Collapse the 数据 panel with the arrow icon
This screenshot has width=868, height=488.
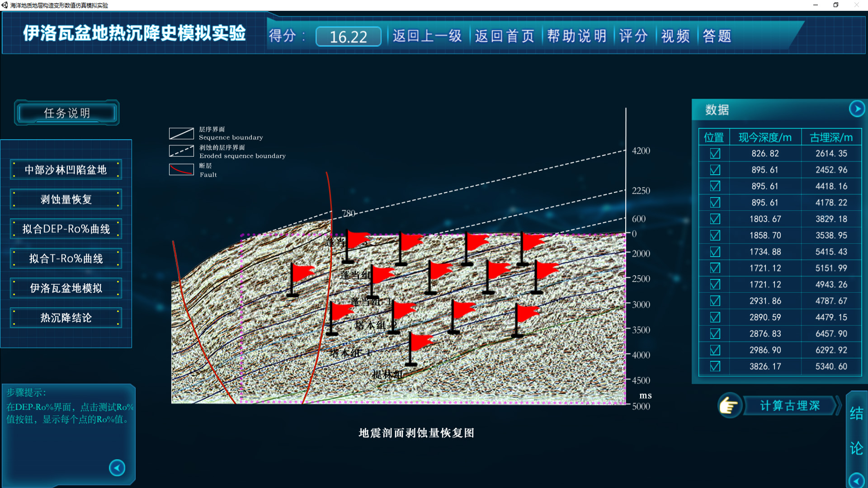(x=856, y=109)
